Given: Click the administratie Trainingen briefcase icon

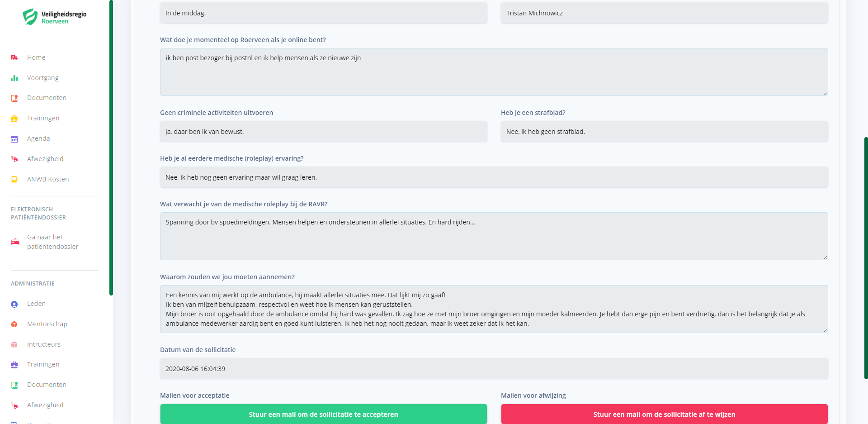Looking at the screenshot, I should click(14, 365).
